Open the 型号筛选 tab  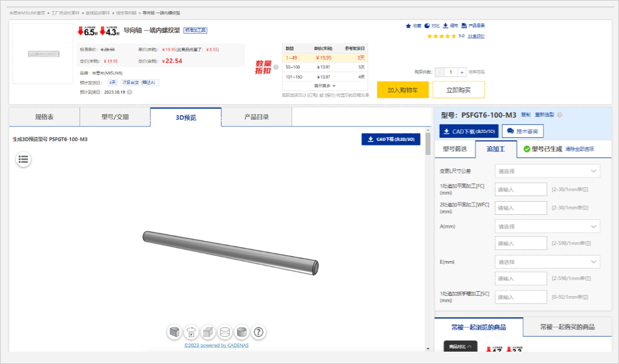pos(455,149)
